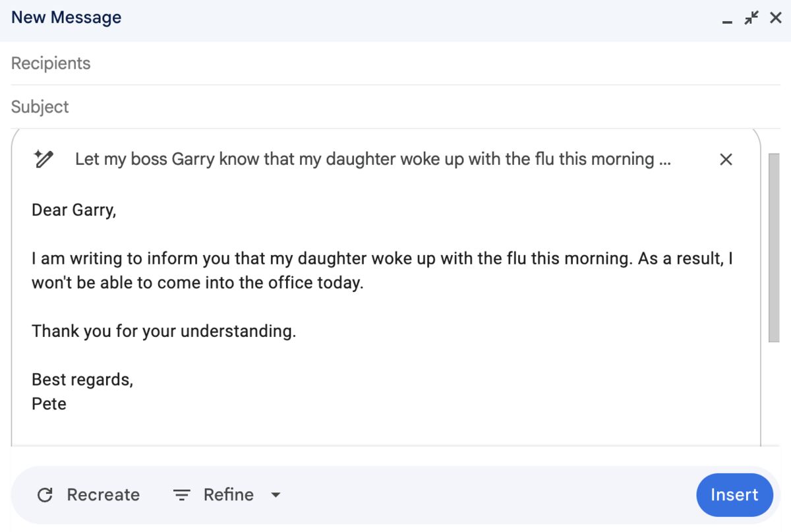The width and height of the screenshot is (791, 532).
Task: Click the Recreate refresh icon
Action: point(45,494)
